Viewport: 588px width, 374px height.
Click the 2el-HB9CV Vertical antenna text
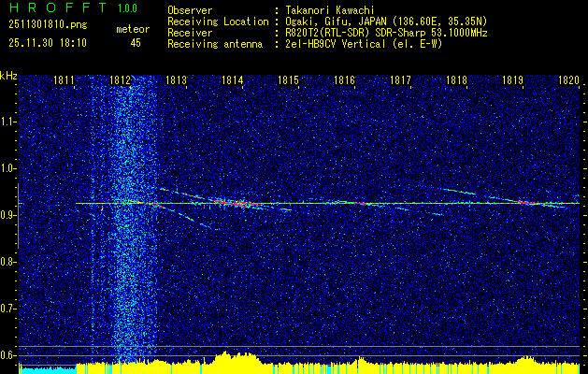[x=364, y=44]
